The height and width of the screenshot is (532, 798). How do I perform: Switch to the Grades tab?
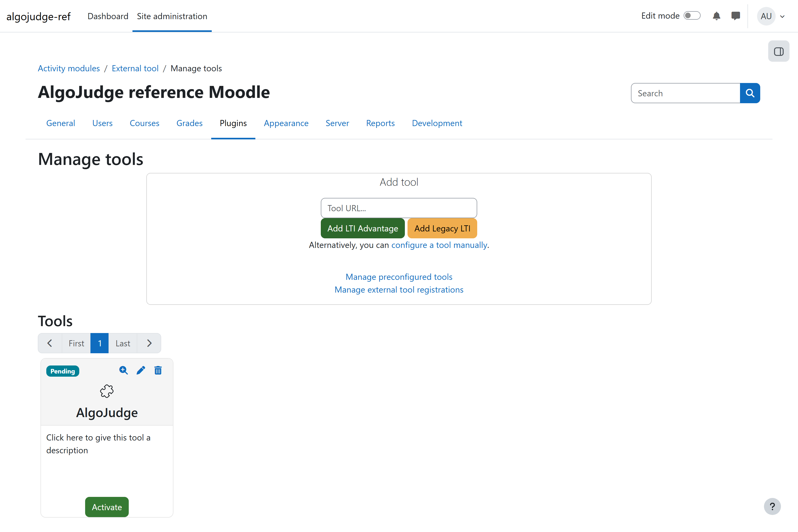tap(189, 123)
